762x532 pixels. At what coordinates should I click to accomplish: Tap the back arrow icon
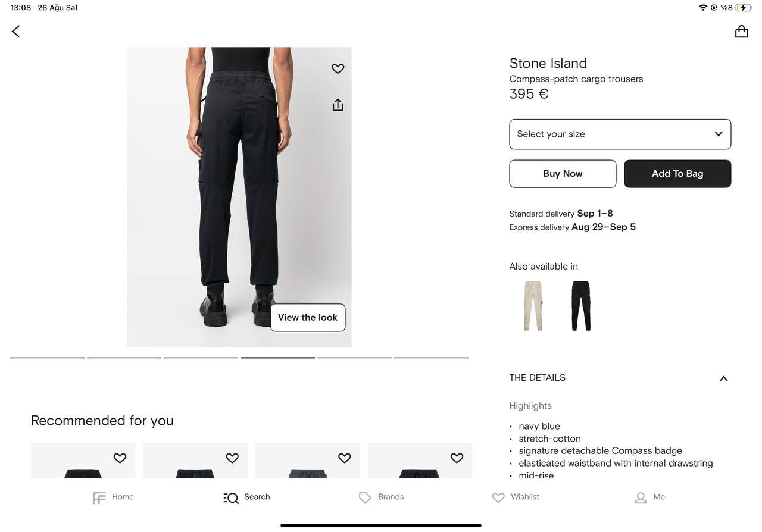[16, 32]
